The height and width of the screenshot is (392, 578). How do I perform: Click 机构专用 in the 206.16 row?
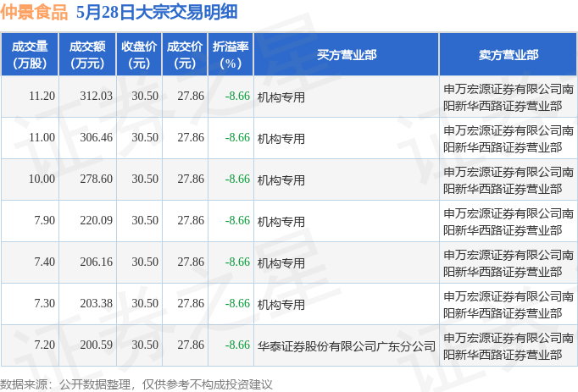pyautogui.click(x=281, y=263)
